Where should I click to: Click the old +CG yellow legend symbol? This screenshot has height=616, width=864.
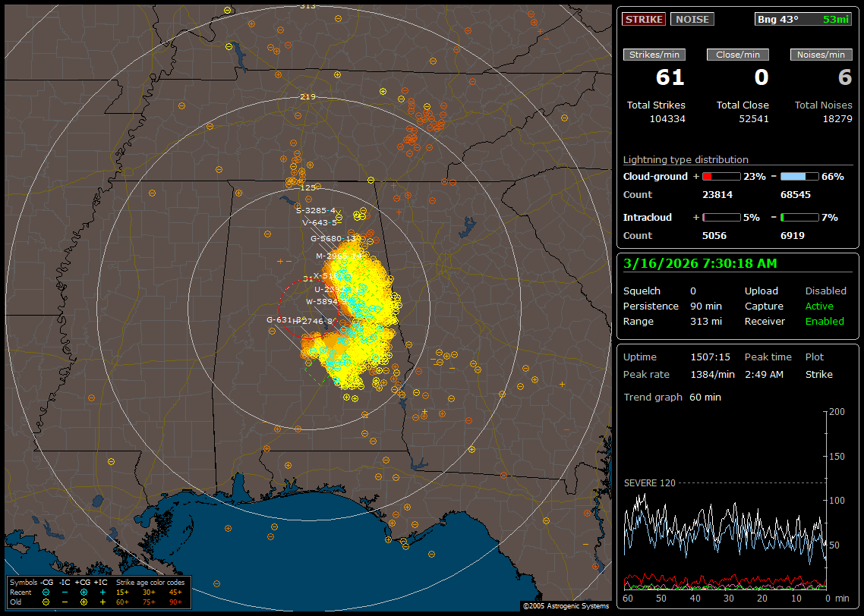(x=84, y=602)
